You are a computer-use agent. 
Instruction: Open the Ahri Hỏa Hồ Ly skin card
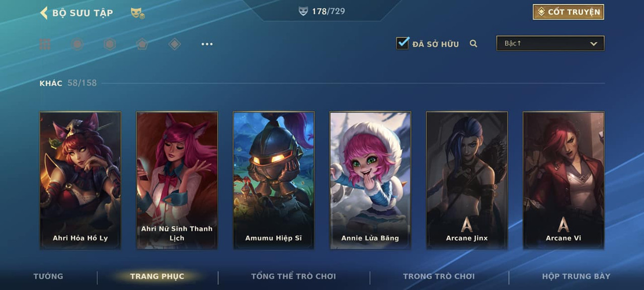pyautogui.click(x=80, y=180)
